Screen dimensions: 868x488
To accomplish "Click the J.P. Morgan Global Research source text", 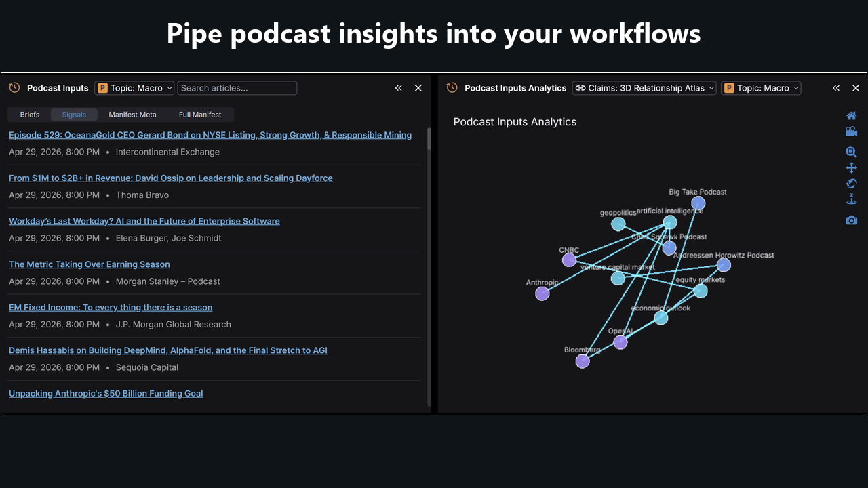I will coord(174,325).
